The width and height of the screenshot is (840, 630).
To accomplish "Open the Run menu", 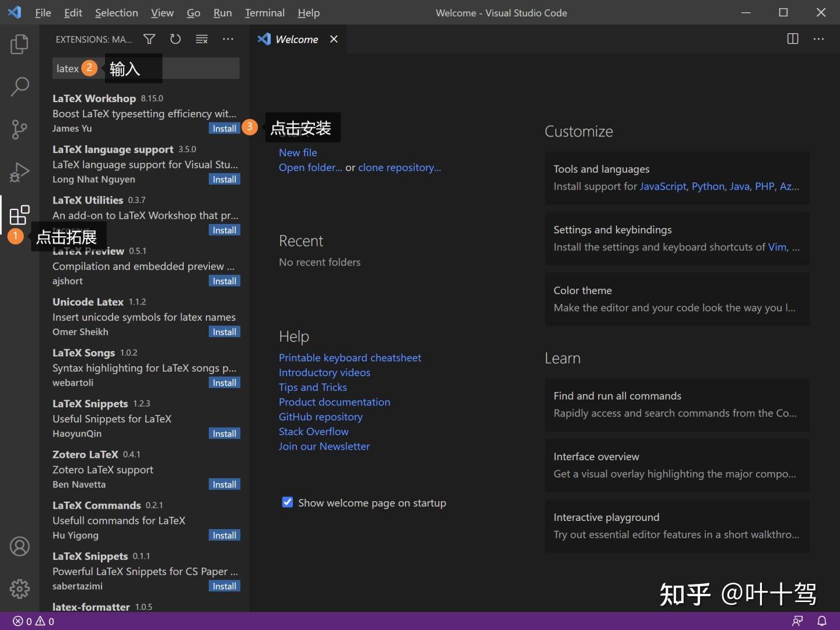I will click(x=222, y=13).
